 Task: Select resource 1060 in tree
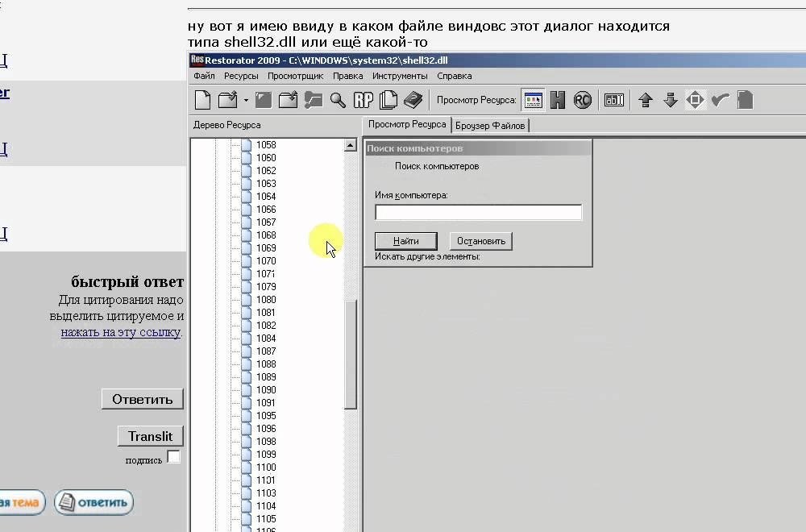pos(266,158)
